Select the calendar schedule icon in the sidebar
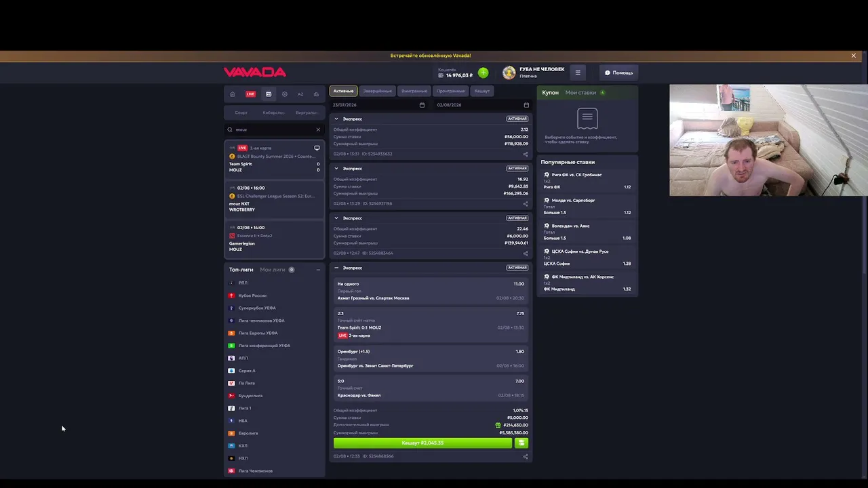Image resolution: width=868 pixels, height=488 pixels. (269, 94)
